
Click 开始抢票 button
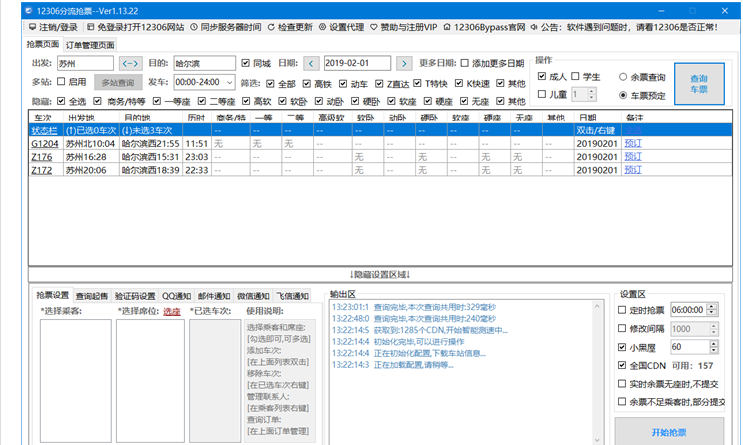669,431
